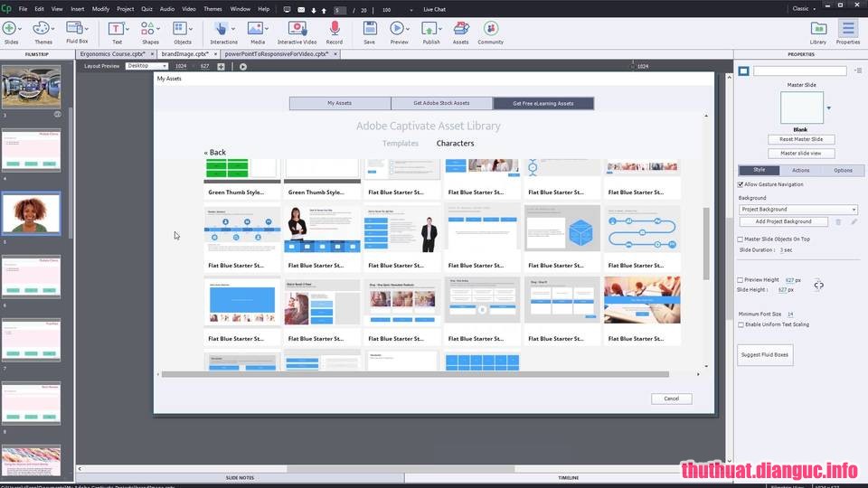
Task: Open the Interactions icon
Action: click(x=221, y=28)
